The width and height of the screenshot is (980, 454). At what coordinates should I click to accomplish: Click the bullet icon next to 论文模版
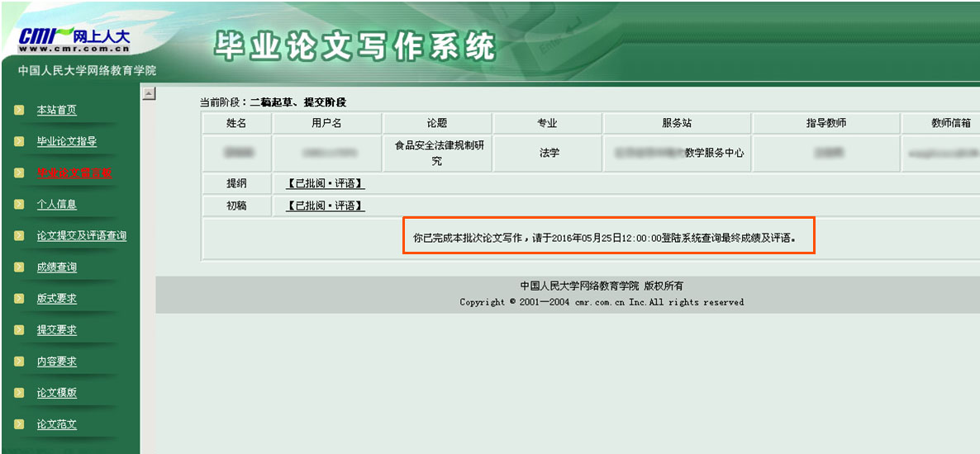19,392
